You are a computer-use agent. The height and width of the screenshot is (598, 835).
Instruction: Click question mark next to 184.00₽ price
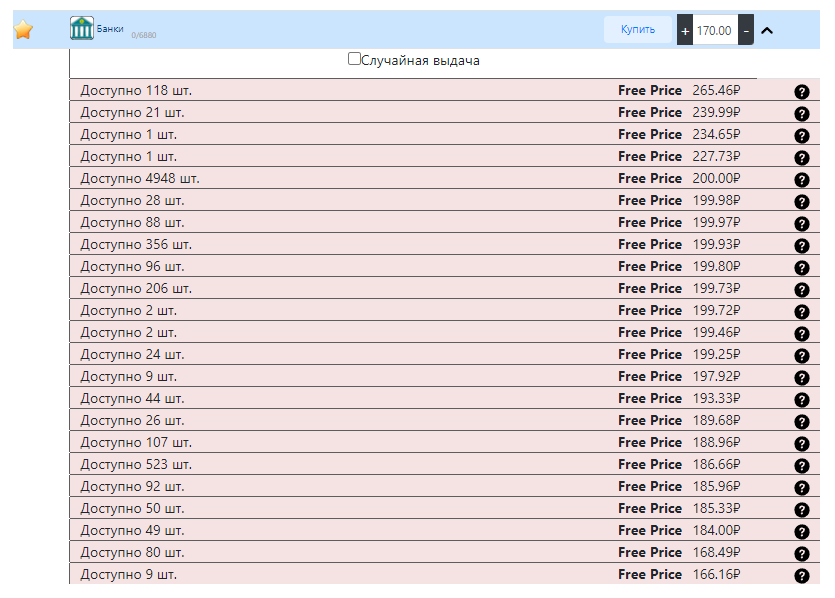[x=801, y=531]
